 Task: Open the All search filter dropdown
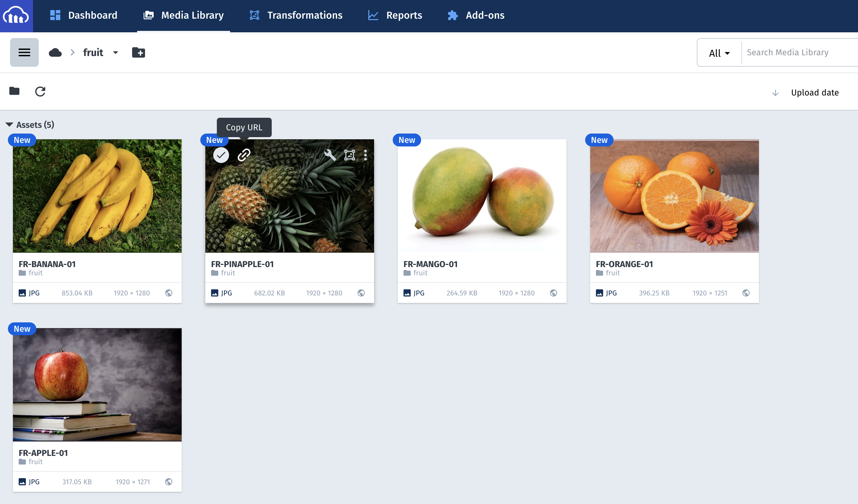pos(719,53)
